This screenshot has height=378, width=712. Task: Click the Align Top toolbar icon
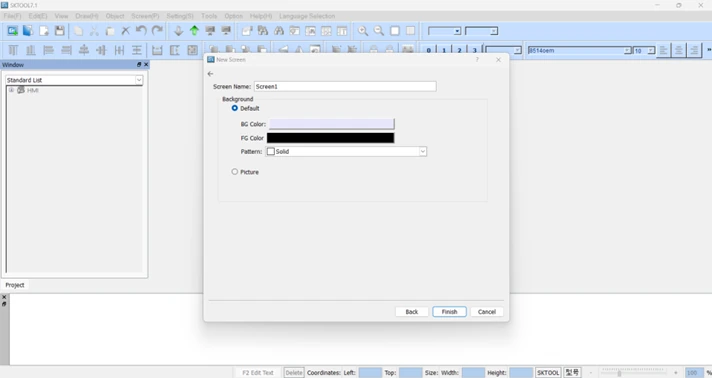point(13,50)
